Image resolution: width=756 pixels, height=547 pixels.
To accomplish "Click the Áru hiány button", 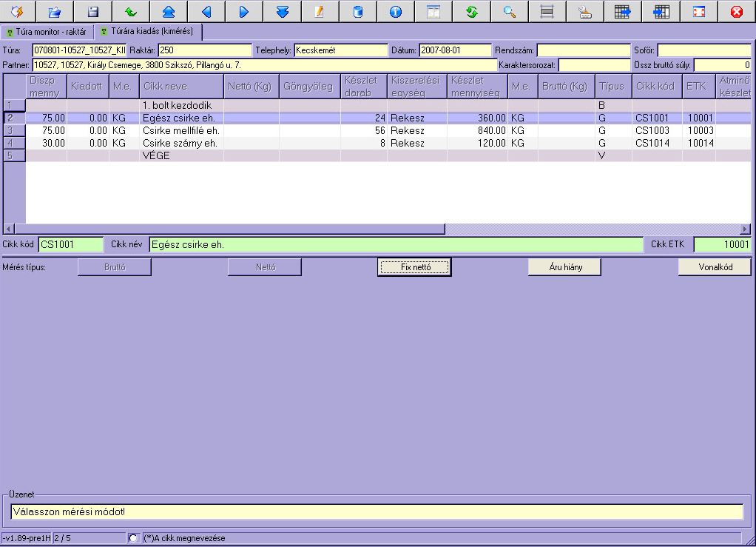I will 564,267.
